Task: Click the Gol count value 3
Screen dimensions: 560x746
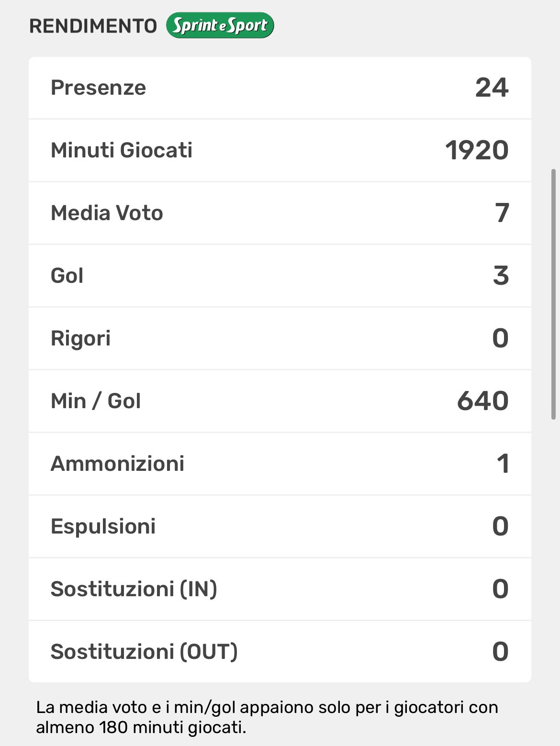Action: (501, 276)
